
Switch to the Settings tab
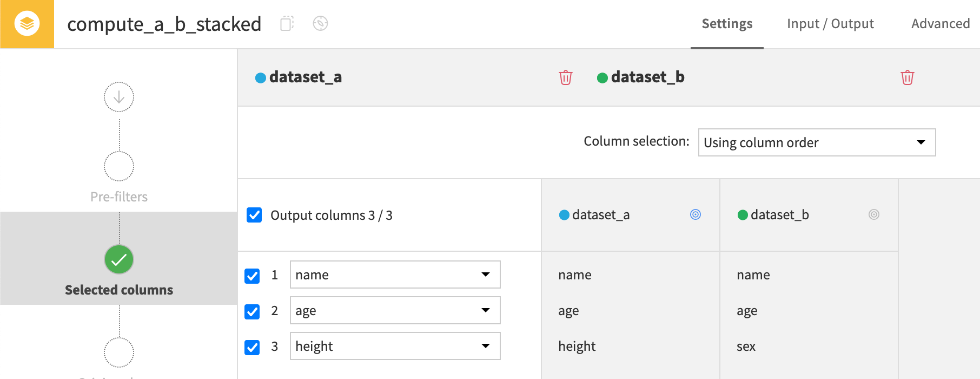[x=727, y=24]
